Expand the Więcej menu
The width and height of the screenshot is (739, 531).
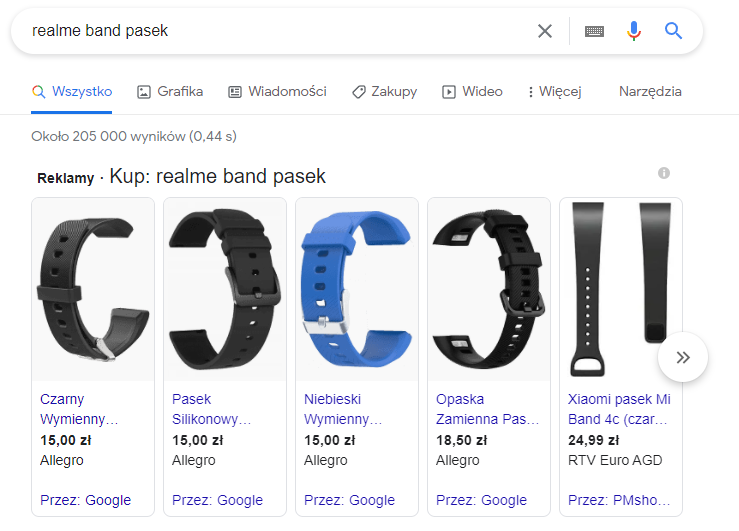555,91
